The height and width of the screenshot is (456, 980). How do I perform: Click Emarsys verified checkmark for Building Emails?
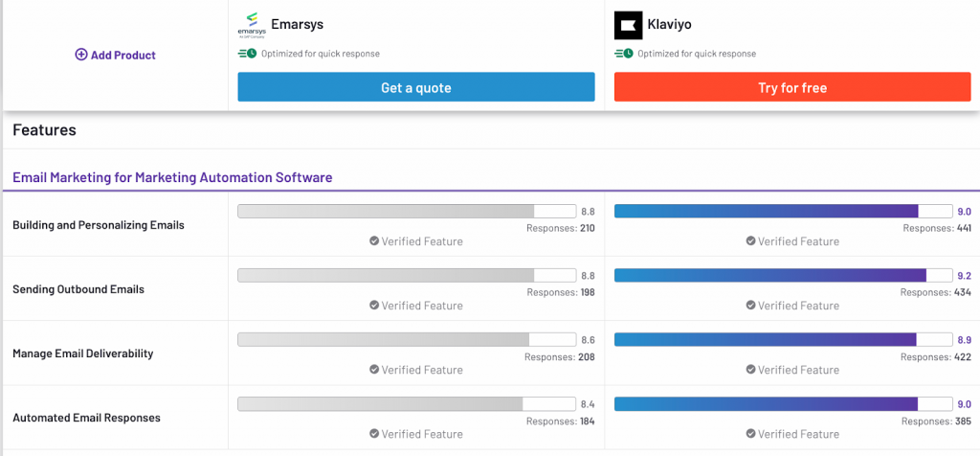[374, 241]
